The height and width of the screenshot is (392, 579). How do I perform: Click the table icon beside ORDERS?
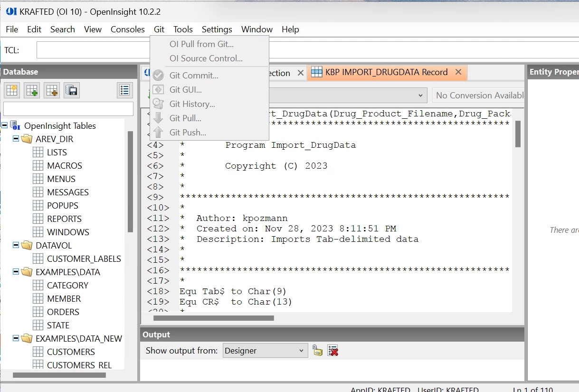(38, 312)
